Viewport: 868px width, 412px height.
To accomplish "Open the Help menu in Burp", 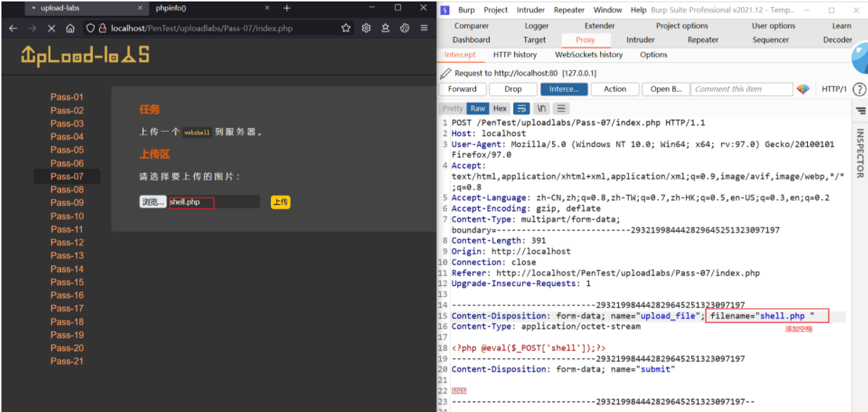I will pos(638,10).
